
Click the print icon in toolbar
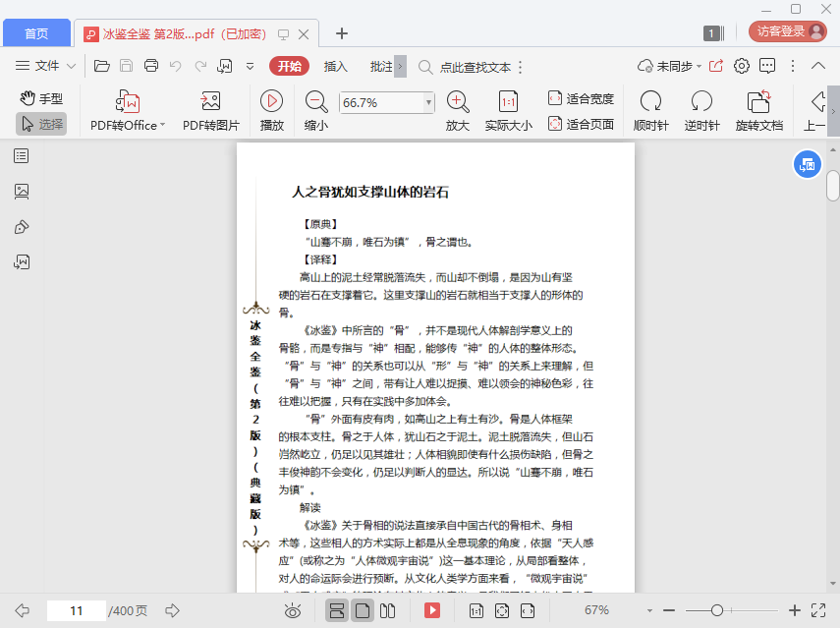point(151,66)
